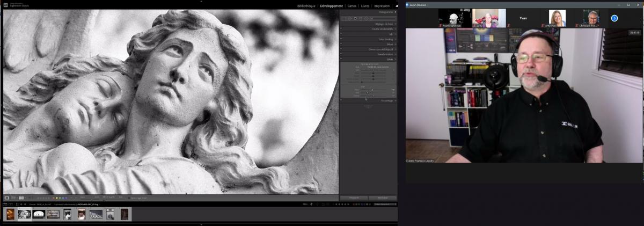
Task: Show next Zoom participants with blue arrow
Action: (x=614, y=18)
